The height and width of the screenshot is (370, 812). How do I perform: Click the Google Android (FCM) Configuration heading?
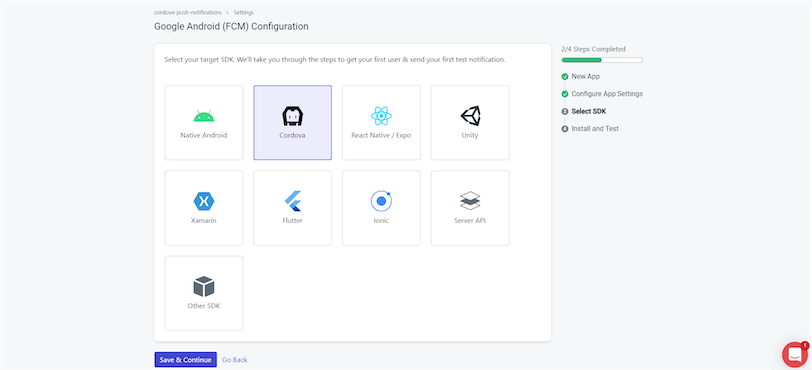pos(231,26)
